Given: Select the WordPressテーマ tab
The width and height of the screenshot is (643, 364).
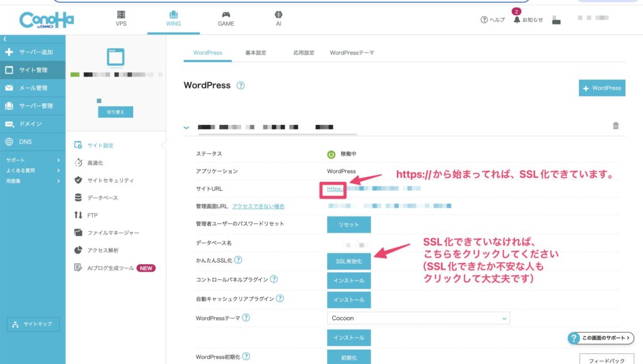Looking at the screenshot, I should [352, 53].
